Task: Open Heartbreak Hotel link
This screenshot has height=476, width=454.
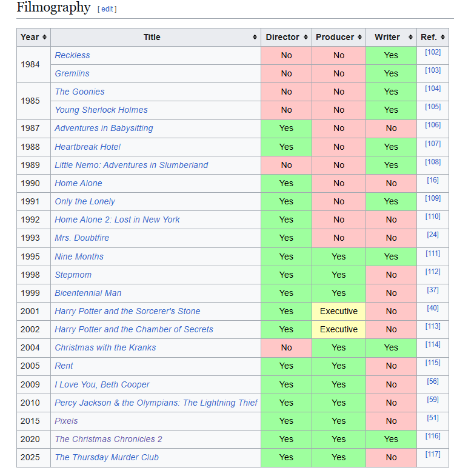Action: (87, 147)
